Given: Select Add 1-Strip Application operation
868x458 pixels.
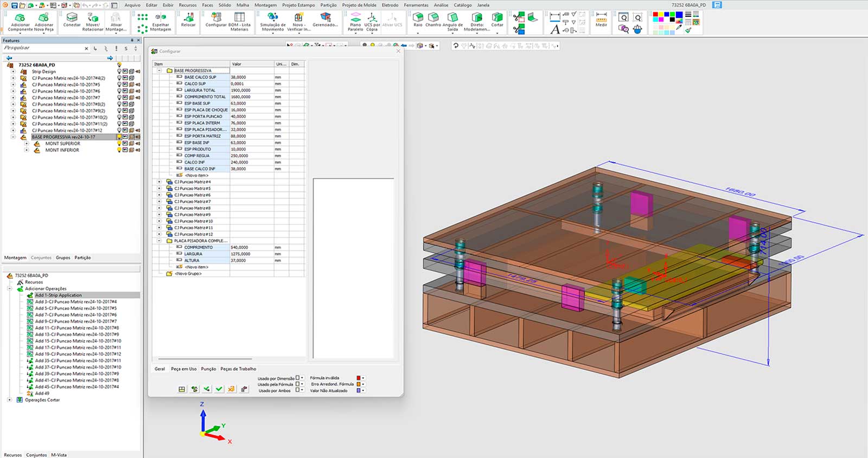Looking at the screenshot, I should coord(58,295).
